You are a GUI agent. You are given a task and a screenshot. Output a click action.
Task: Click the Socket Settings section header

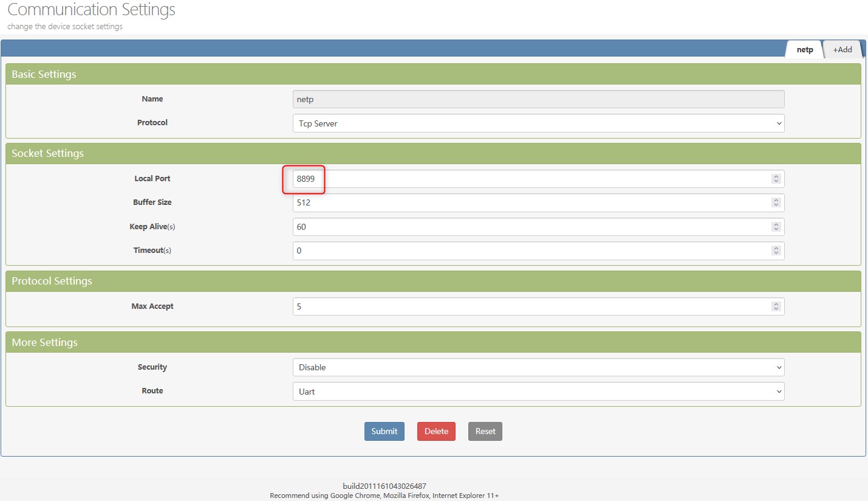pos(433,153)
